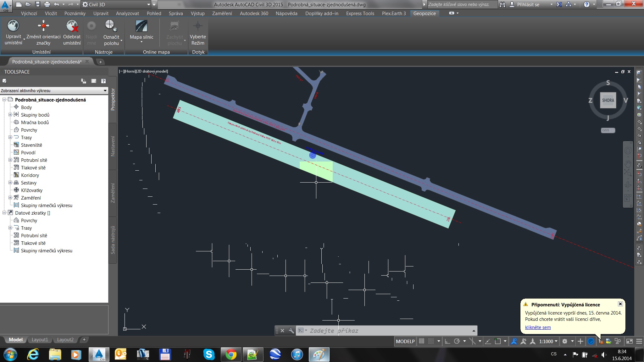Image resolution: width=644 pixels, height=362 pixels.
Task: Switch to the Layout1 tab
Action: click(x=40, y=340)
